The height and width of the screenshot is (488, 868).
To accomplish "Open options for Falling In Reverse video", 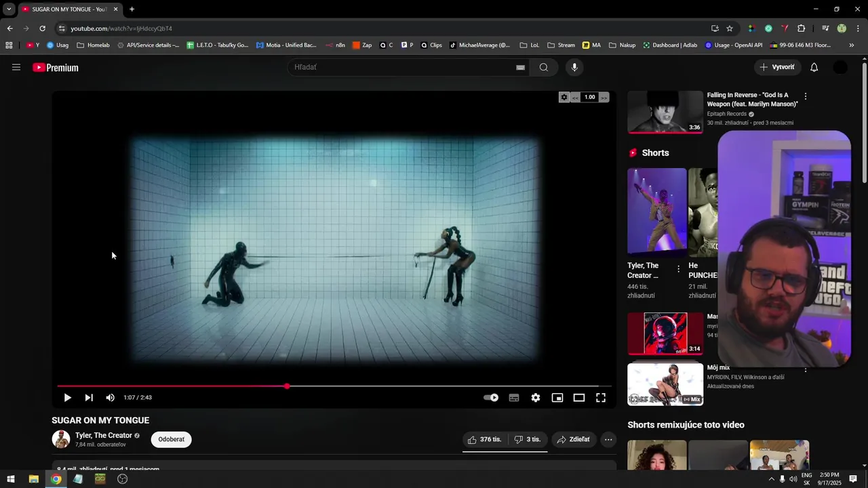I will (805, 96).
